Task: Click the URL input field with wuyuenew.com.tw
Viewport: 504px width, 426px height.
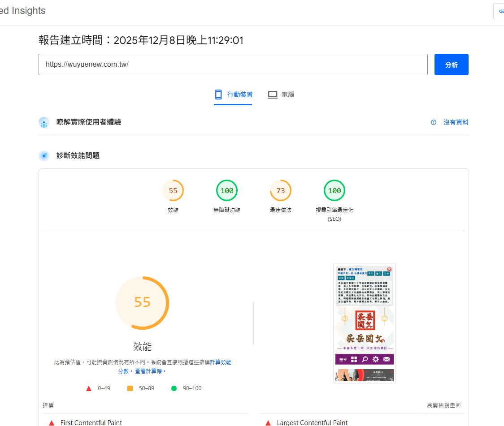Action: click(x=233, y=65)
